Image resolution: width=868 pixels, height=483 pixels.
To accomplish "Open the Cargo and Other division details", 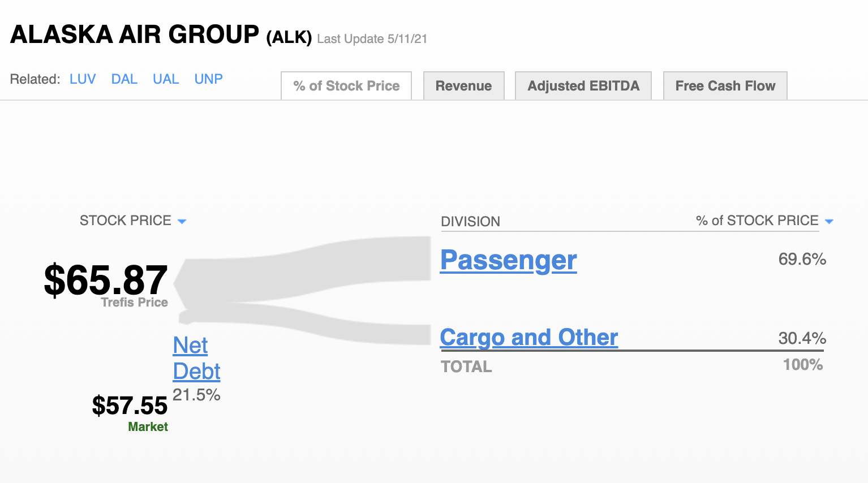I will (x=528, y=337).
